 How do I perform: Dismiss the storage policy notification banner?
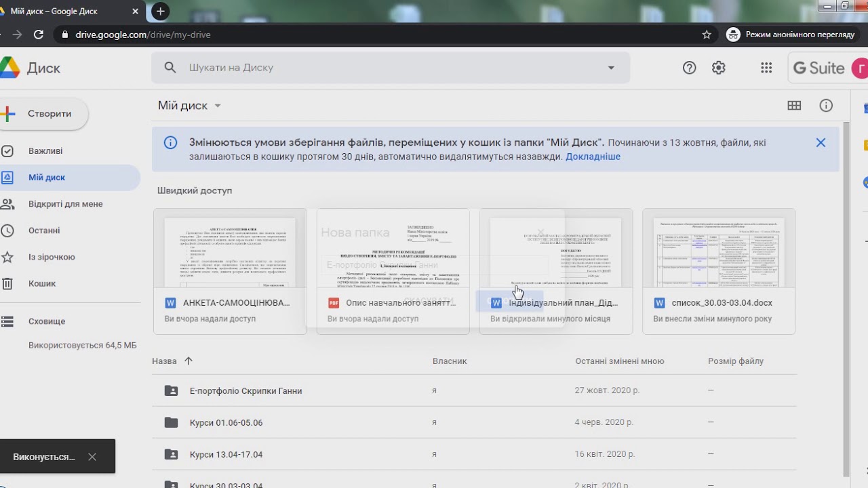tap(821, 142)
